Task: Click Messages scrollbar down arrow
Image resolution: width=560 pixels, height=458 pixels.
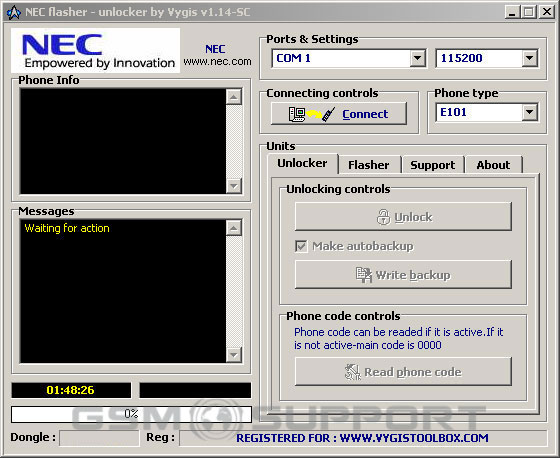Action: click(x=234, y=355)
